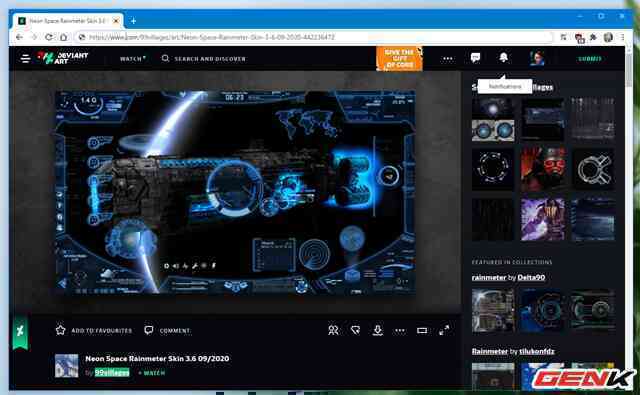Click the Submit button
Image resolution: width=640 pixels, height=395 pixels.
(590, 59)
